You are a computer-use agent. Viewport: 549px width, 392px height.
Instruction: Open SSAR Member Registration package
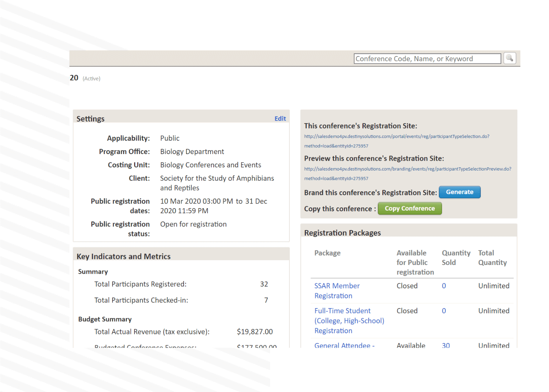coord(337,290)
